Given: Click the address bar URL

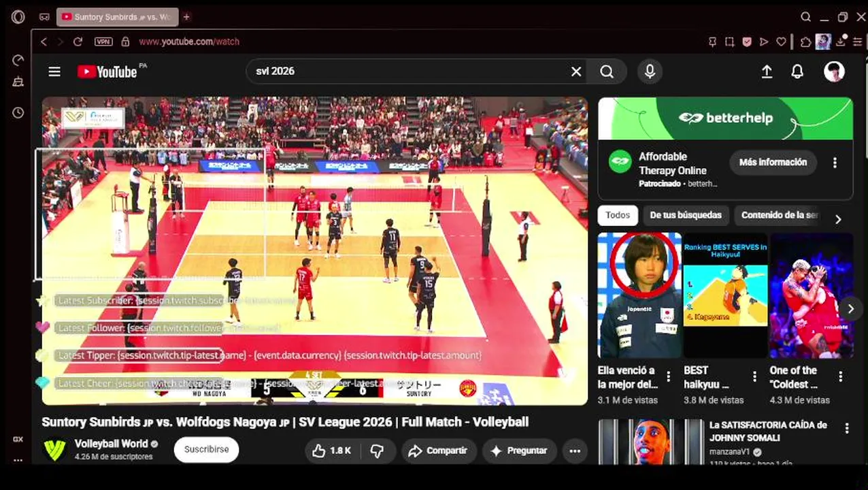Looking at the screenshot, I should [x=189, y=42].
